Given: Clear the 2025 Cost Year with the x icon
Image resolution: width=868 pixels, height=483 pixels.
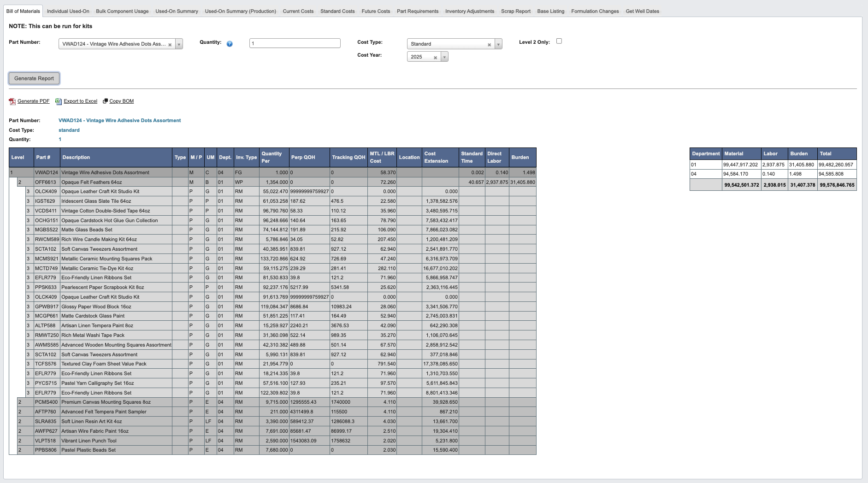Looking at the screenshot, I should click(x=435, y=57).
